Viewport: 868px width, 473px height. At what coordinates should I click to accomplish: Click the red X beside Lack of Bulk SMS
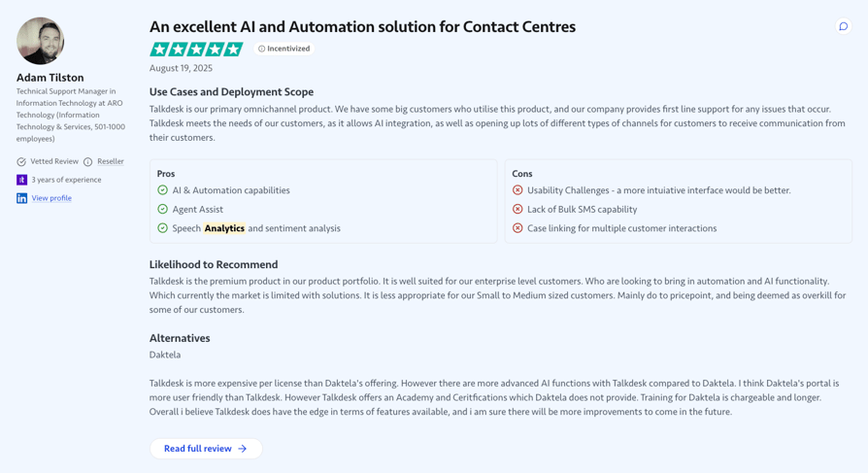pos(517,209)
